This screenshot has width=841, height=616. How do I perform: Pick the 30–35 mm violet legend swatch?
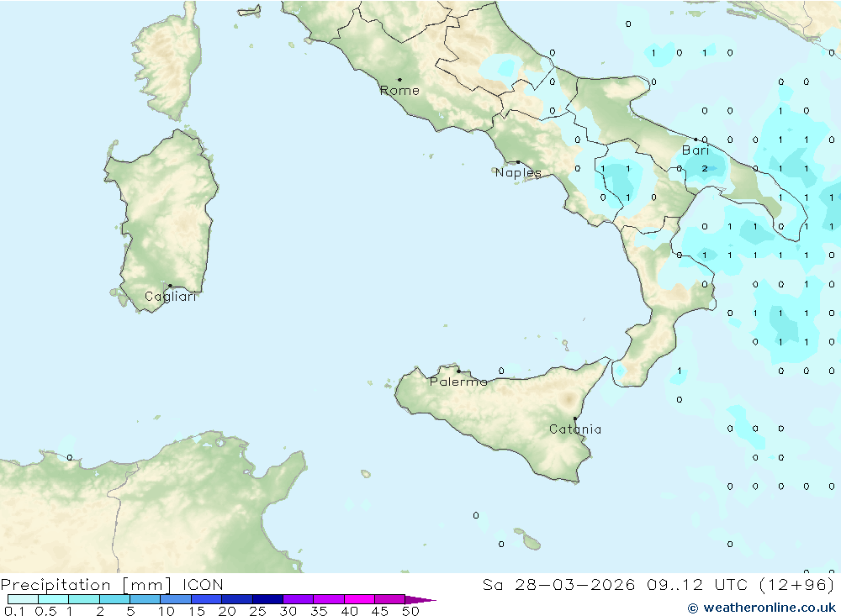tap(298, 599)
